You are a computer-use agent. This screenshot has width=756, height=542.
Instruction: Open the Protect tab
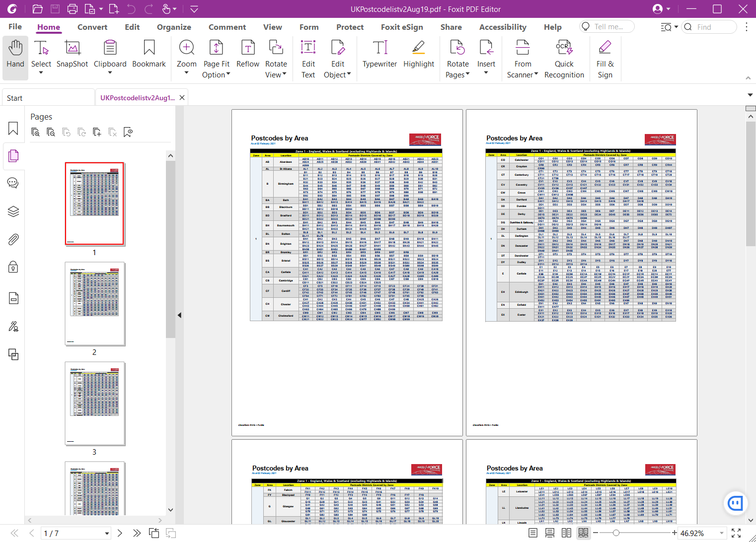350,27
